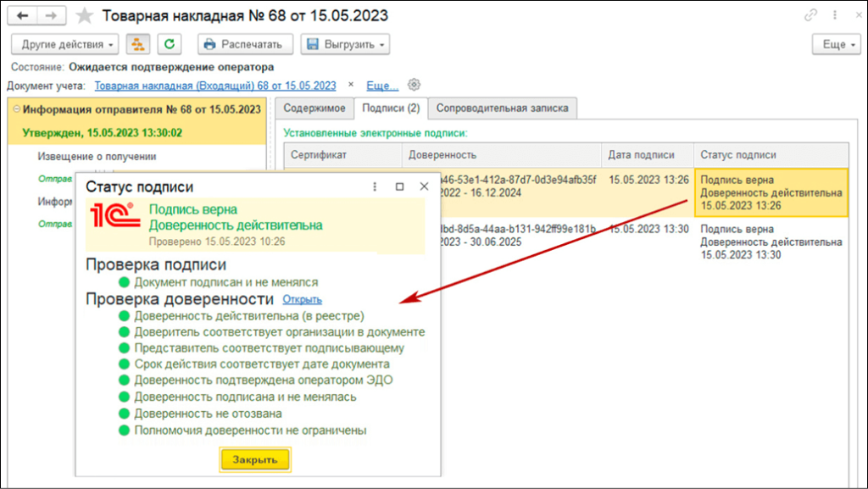Click the Распечатать button
This screenshot has height=489, width=868.
click(245, 44)
